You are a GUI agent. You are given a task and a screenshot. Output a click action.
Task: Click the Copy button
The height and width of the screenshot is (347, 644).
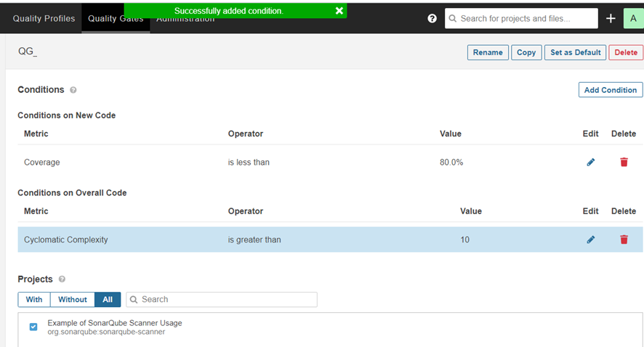[526, 52]
